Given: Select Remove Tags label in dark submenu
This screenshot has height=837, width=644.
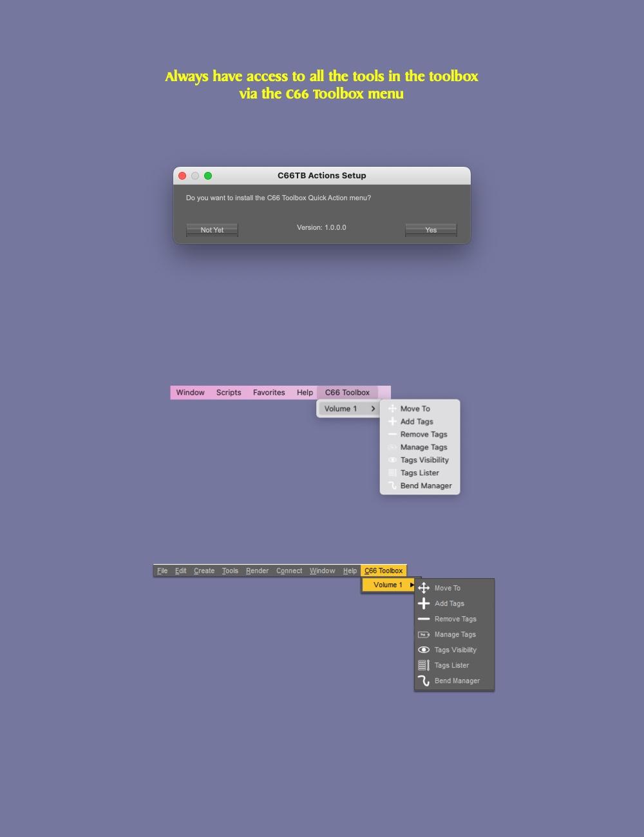Looking at the screenshot, I should click(455, 619).
